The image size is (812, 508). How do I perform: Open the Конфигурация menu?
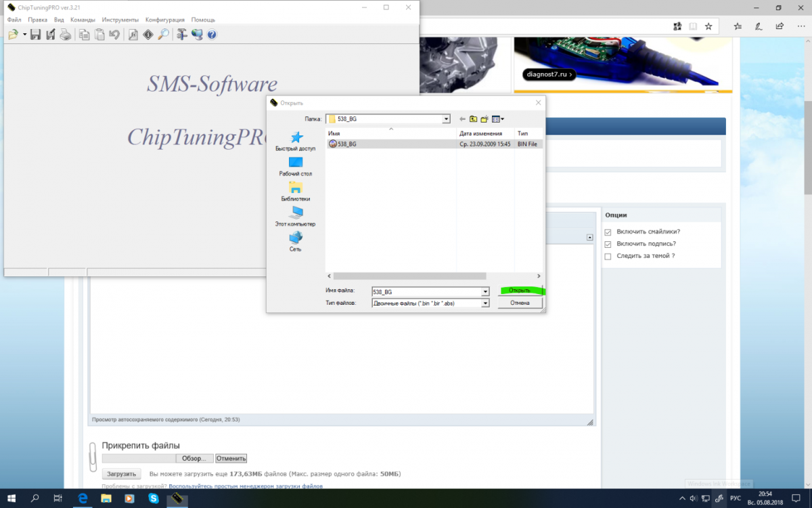pos(164,20)
